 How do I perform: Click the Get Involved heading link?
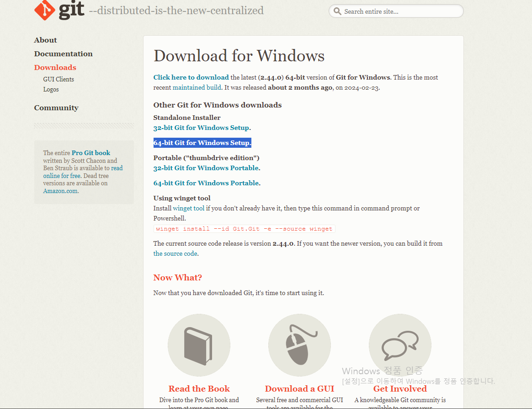click(x=400, y=388)
